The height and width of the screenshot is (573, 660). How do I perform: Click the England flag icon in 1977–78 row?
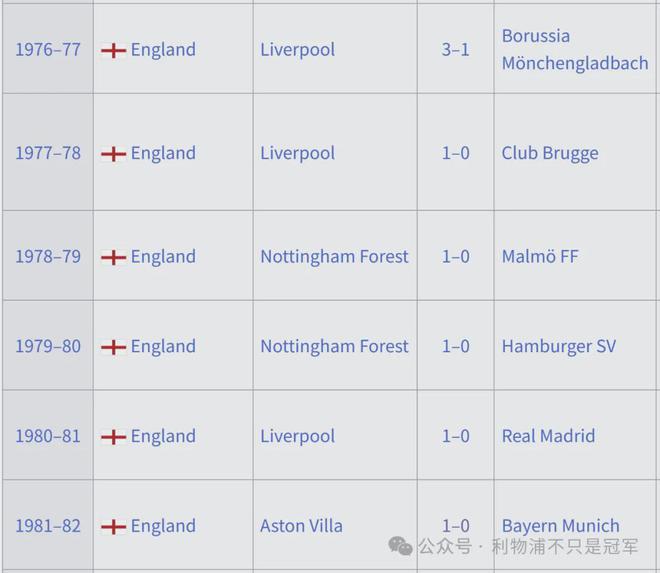click(114, 154)
